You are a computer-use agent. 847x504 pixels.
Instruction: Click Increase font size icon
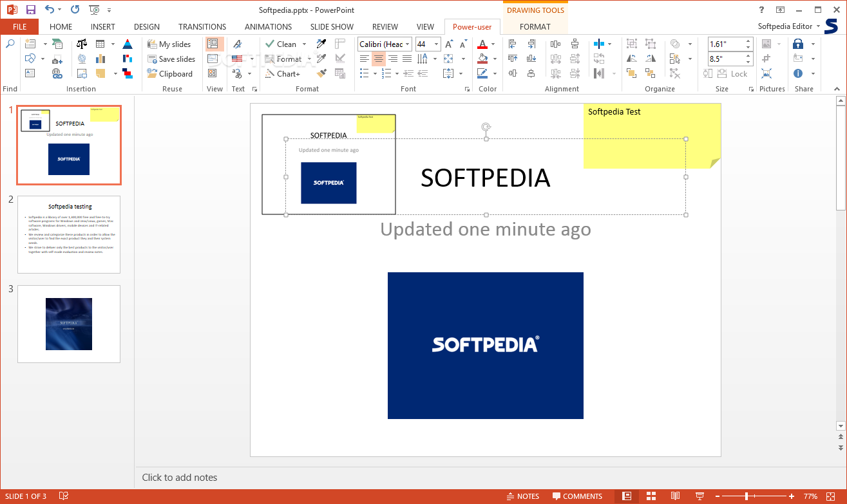pyautogui.click(x=448, y=44)
